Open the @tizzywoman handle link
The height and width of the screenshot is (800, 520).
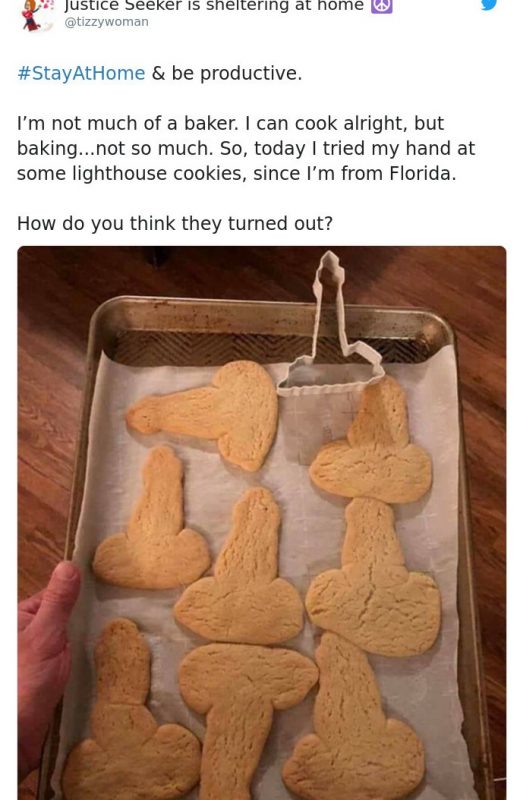tap(106, 22)
